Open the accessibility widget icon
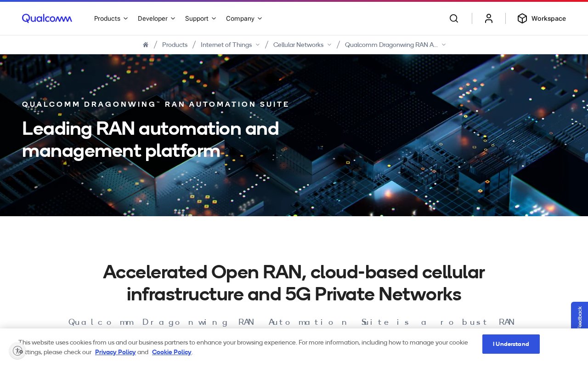Viewport: 588px width, 368px height. pos(17,351)
